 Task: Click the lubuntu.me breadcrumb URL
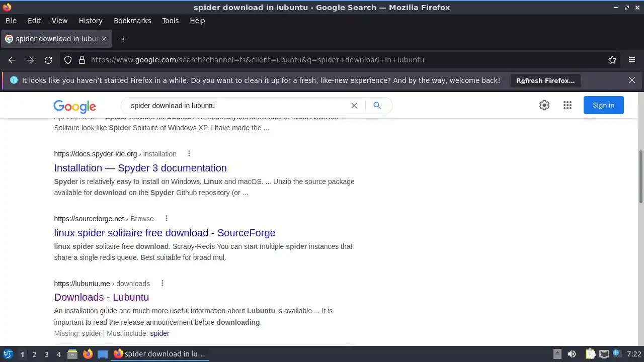tap(102, 284)
